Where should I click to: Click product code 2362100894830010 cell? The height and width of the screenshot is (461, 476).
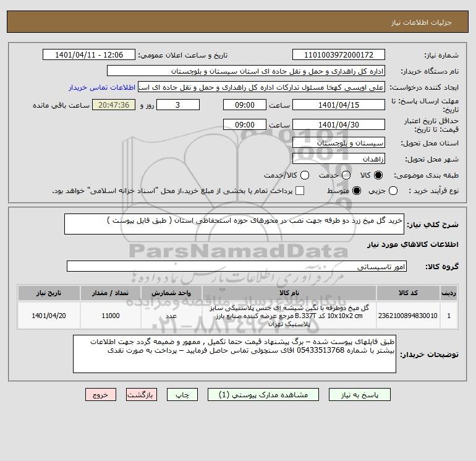point(408,316)
